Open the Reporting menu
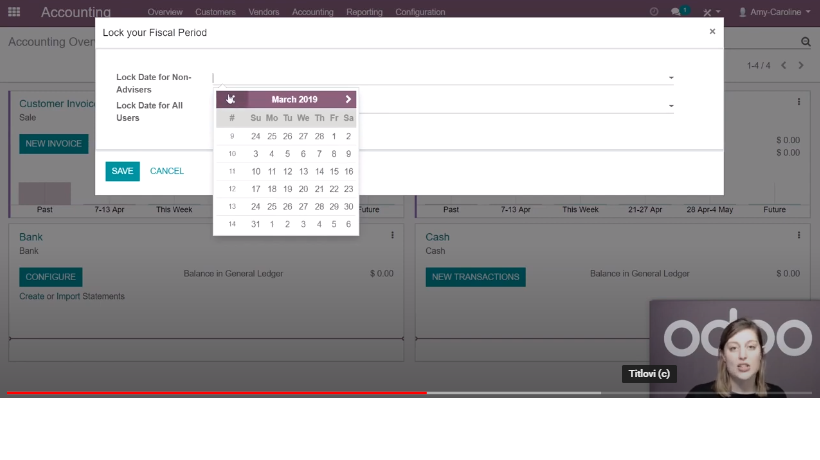Screen dimensions: 820x460 364,12
